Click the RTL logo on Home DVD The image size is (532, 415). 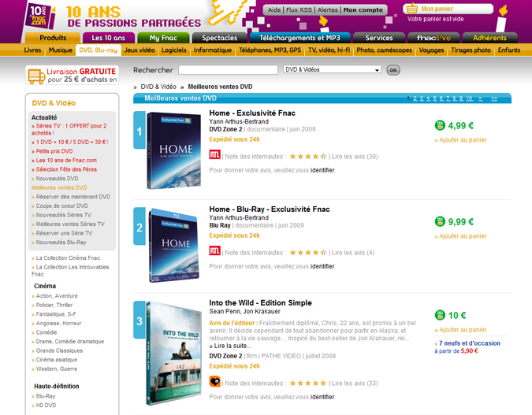point(214,154)
